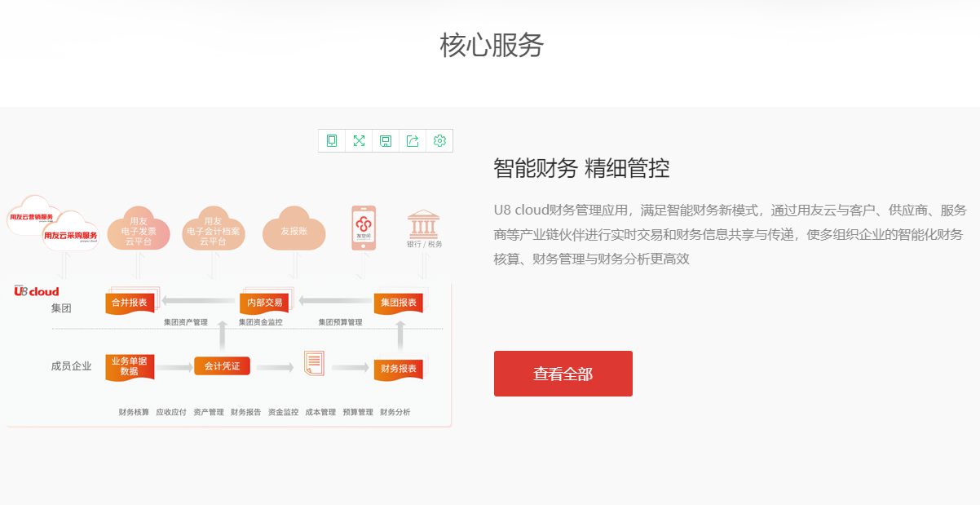Click the 智能财务 精细管控 heading
Screen dimensions: 980x505
(x=581, y=169)
